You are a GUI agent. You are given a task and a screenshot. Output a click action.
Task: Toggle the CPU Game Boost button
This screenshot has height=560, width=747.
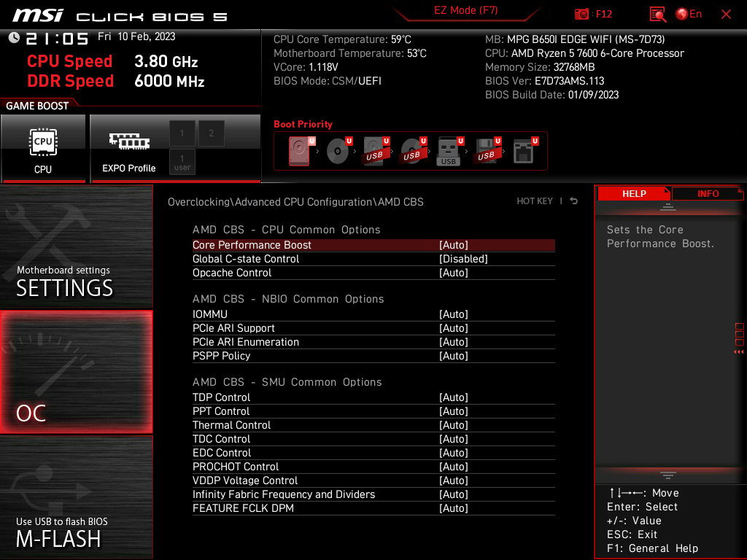[x=43, y=148]
